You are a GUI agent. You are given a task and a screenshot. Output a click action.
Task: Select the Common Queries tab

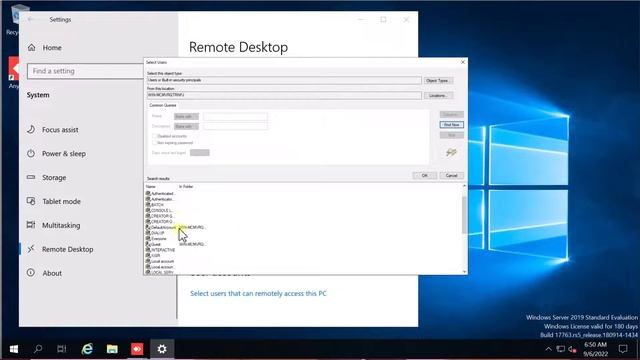(x=162, y=105)
